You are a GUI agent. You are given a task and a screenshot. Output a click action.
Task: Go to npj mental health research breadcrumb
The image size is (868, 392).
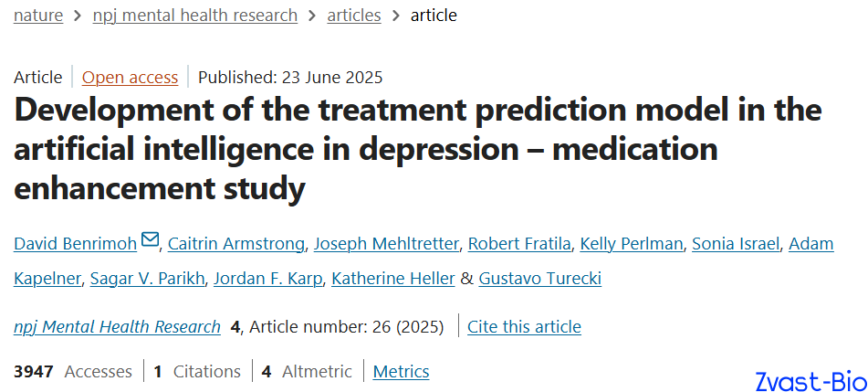coord(194,16)
